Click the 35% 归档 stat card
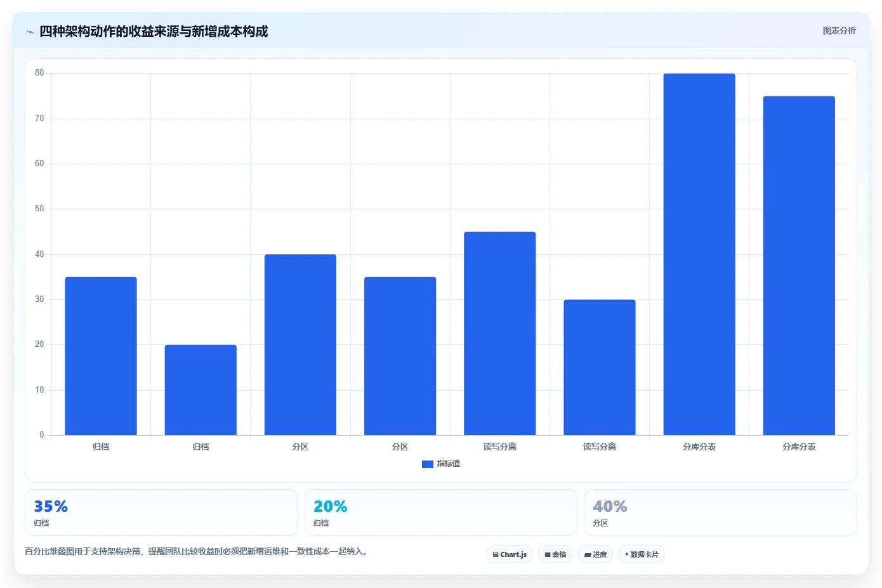This screenshot has width=882, height=588. (x=161, y=513)
